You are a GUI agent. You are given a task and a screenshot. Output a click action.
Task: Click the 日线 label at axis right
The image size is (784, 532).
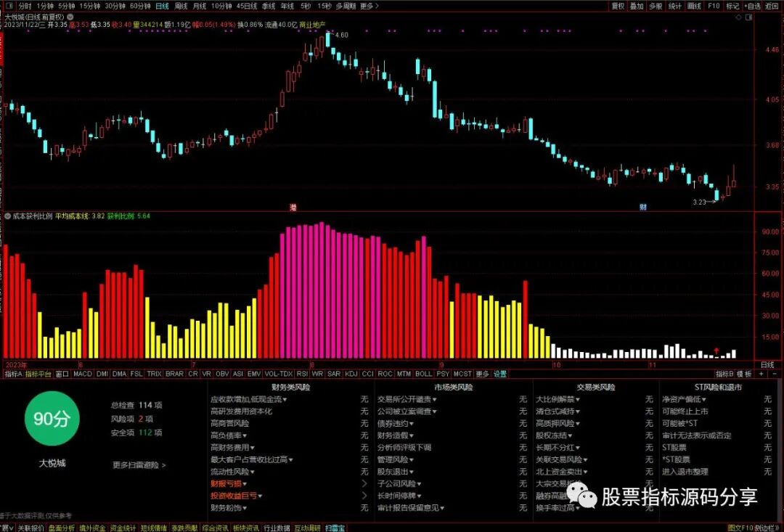point(767,365)
